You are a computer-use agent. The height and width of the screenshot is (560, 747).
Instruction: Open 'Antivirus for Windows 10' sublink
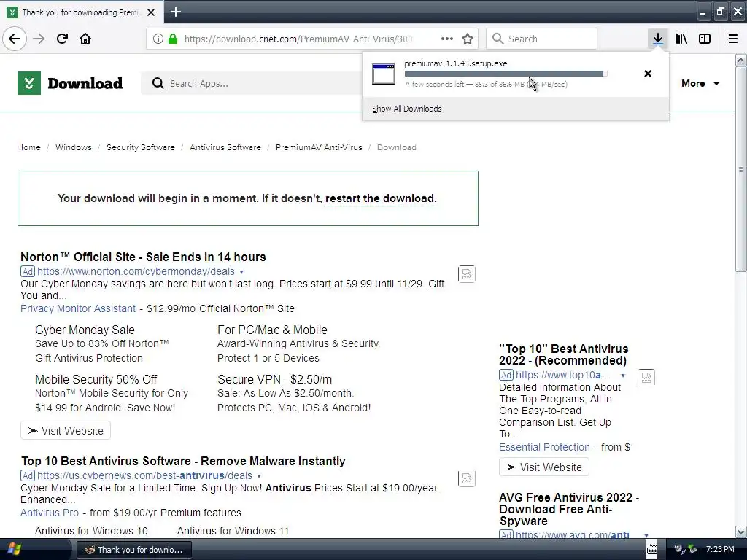[x=91, y=531]
